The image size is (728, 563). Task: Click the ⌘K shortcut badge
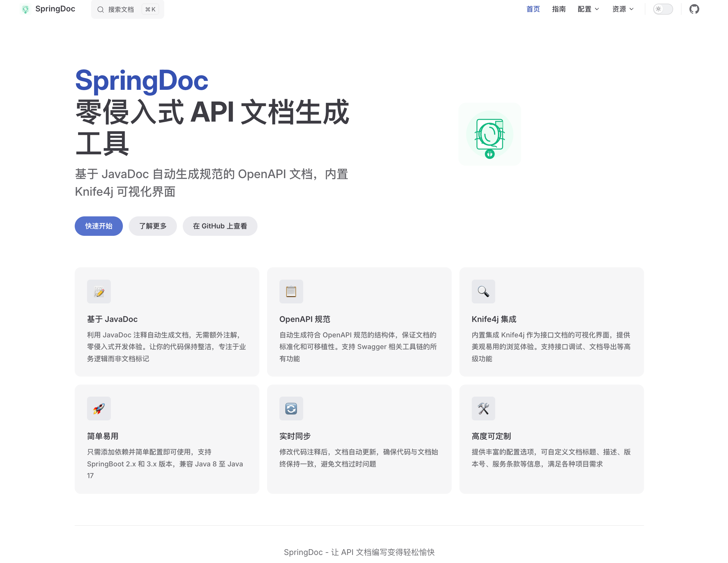[150, 9]
